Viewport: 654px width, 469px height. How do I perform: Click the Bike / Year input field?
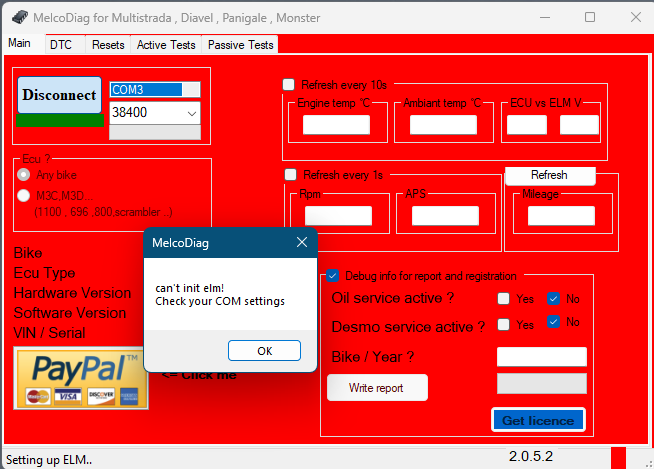(x=541, y=357)
